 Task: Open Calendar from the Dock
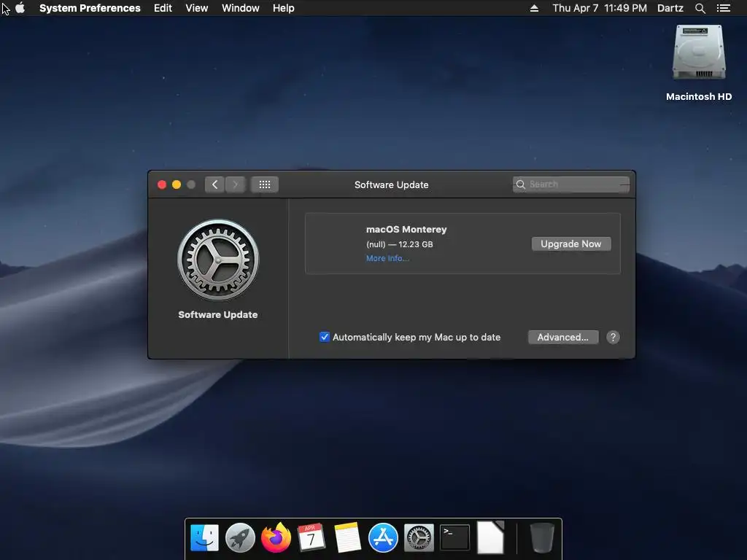311,538
